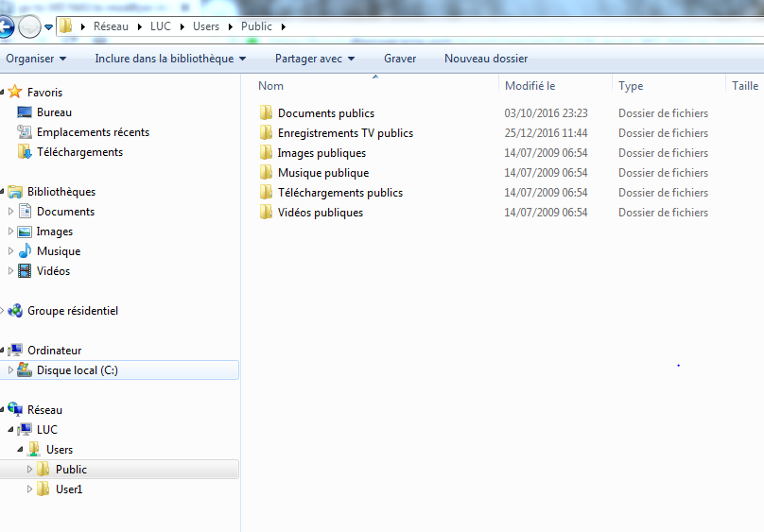Open the Inclure dans la bibliothèque menu
764x532 pixels.
(170, 59)
